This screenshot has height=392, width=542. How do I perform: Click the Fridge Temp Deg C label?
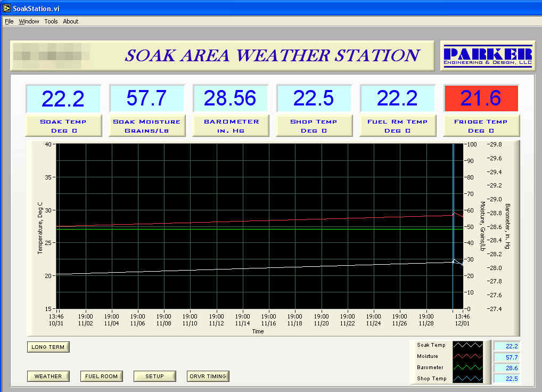point(481,126)
